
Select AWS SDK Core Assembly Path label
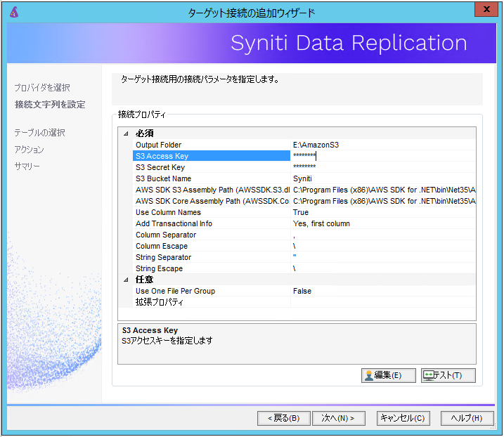(212, 201)
